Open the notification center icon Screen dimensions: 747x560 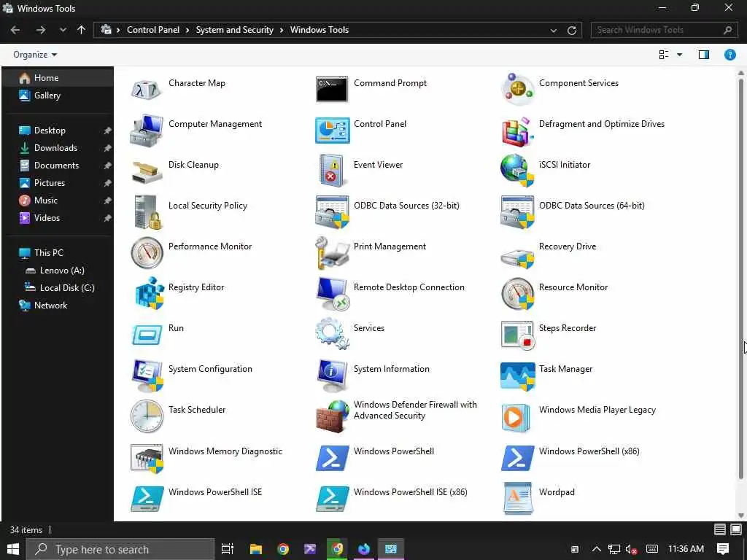723,549
